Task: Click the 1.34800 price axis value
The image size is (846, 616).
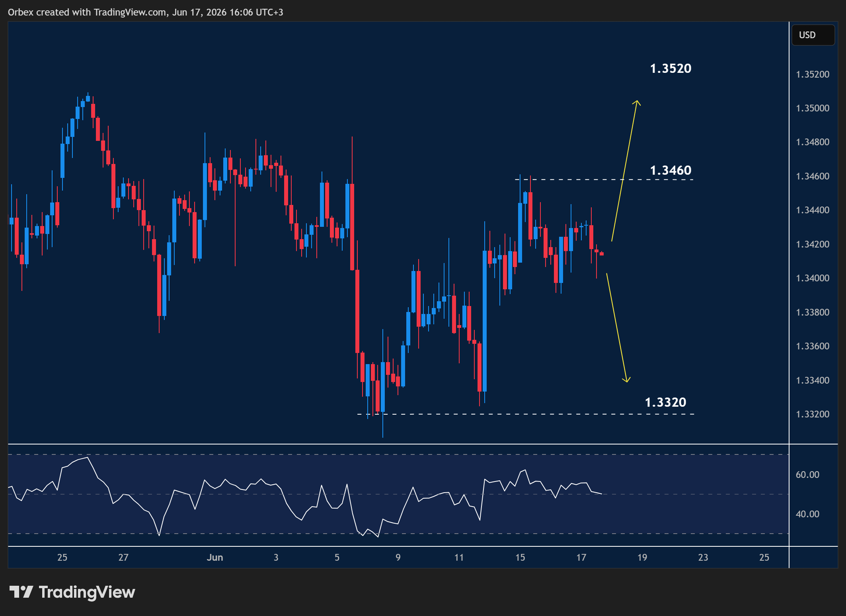Action: pyautogui.click(x=813, y=142)
